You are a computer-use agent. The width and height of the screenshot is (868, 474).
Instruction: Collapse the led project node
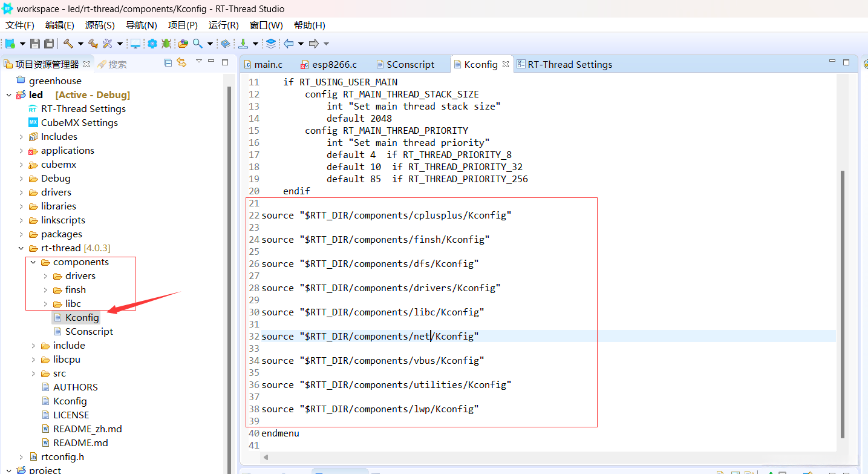pos(9,95)
